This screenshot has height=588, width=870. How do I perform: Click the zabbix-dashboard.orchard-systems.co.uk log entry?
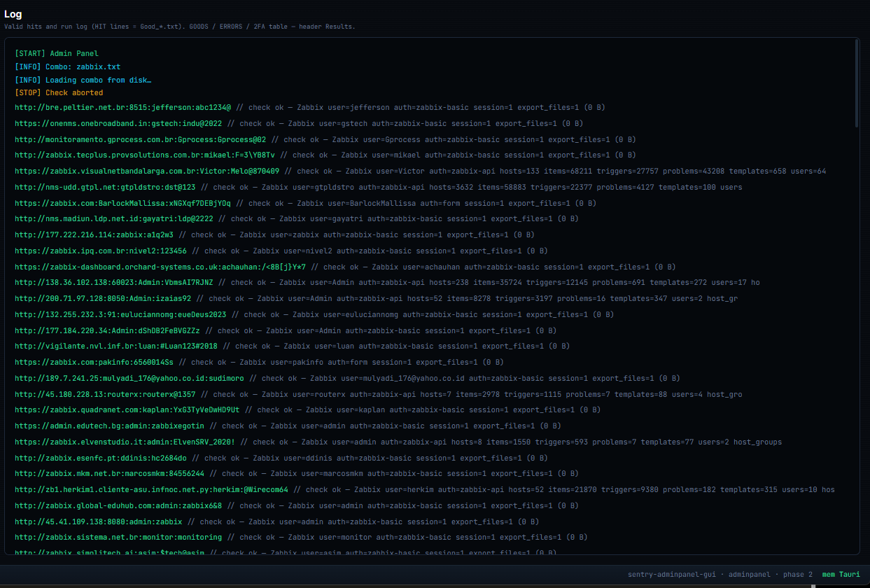(345, 267)
